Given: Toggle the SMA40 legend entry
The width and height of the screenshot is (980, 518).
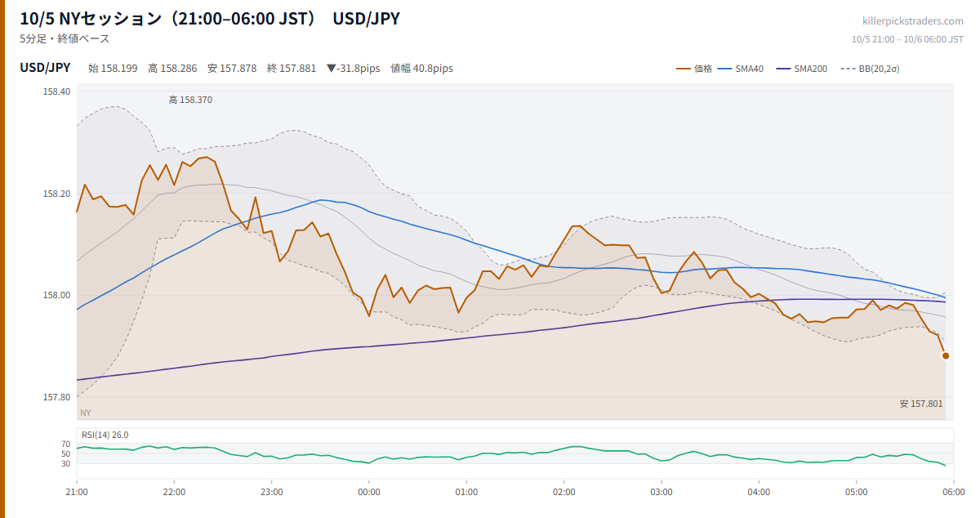Looking at the screenshot, I should coord(740,69).
